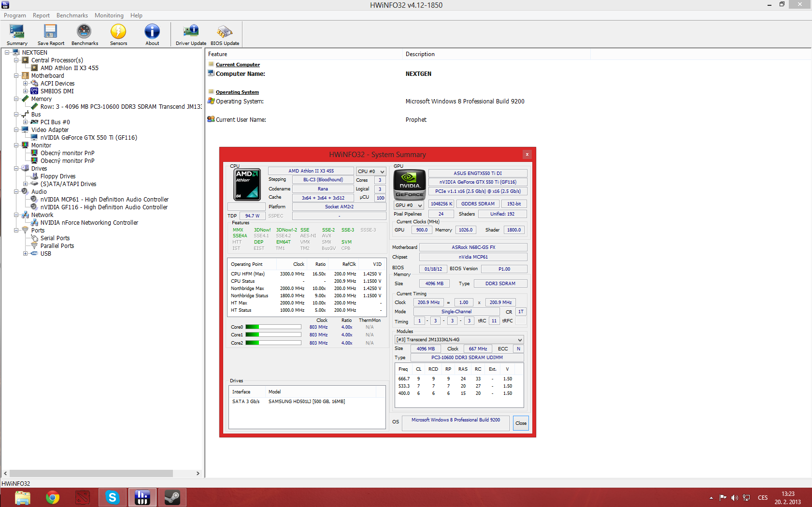
Task: Click the tree panel horizontal scrollbar
Action: tap(91, 473)
